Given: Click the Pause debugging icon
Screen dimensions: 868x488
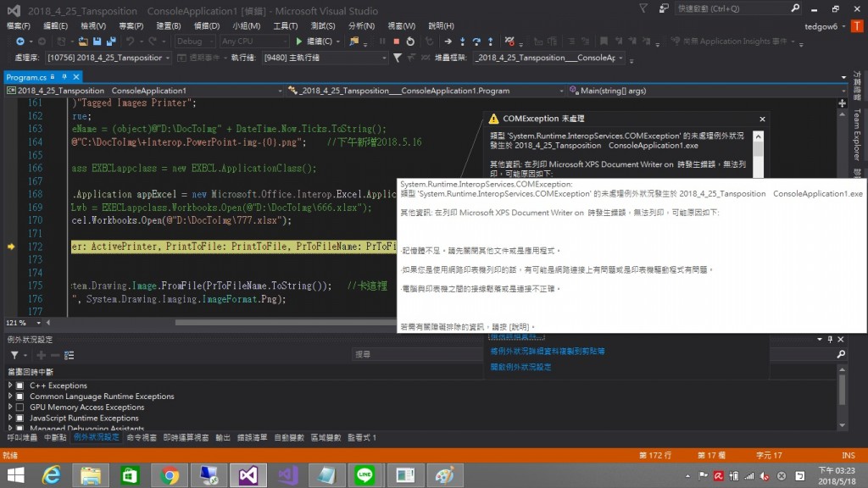Looking at the screenshot, I should click(x=382, y=42).
